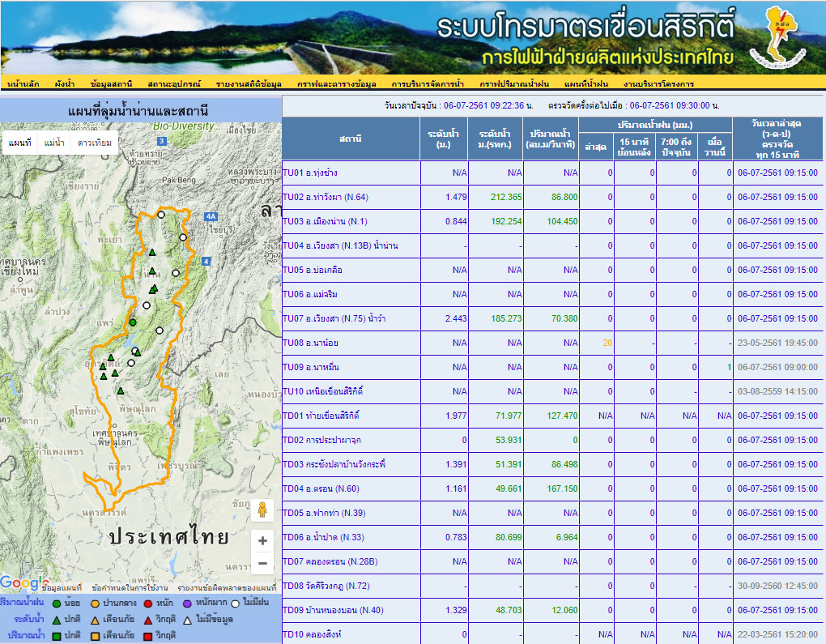Click the EGAT Thailand logo in the banner
Screen dimensions: 826x644
(777, 38)
